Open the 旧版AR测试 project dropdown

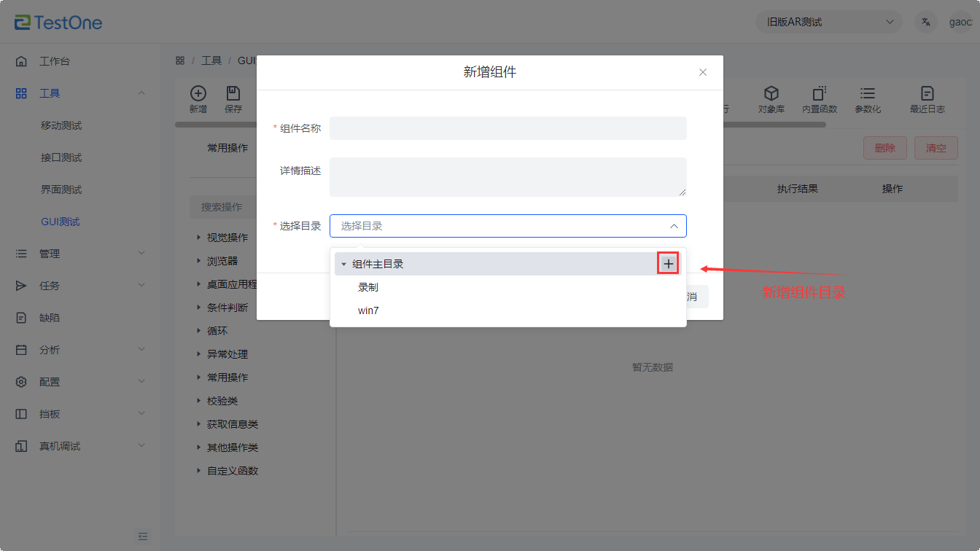pyautogui.click(x=829, y=22)
